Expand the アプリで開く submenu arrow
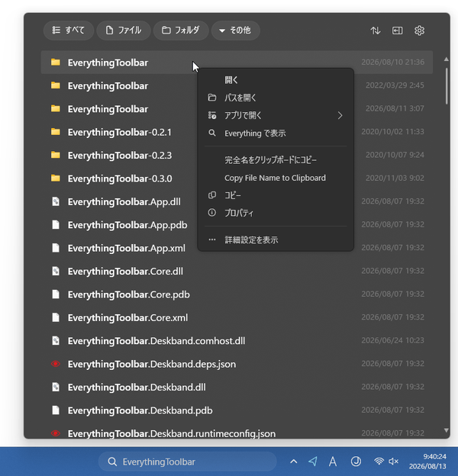This screenshot has width=458, height=476. coord(340,115)
